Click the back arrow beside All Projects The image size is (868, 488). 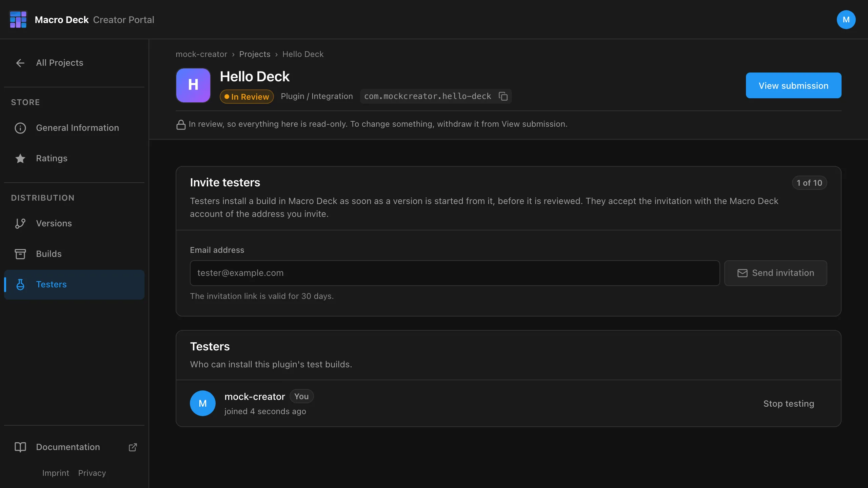[x=20, y=63]
